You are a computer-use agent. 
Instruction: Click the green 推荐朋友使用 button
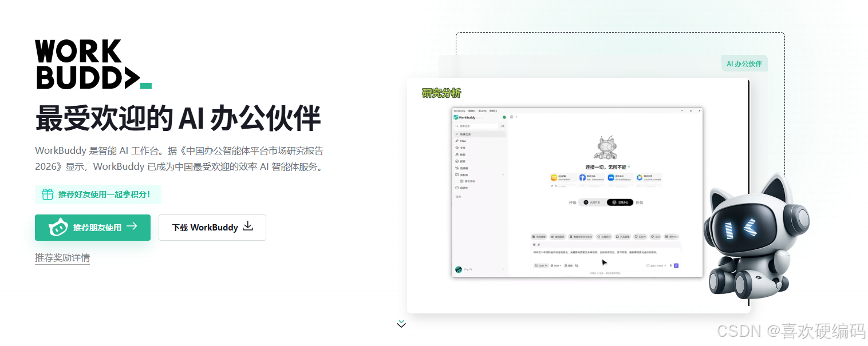pyautogui.click(x=93, y=228)
